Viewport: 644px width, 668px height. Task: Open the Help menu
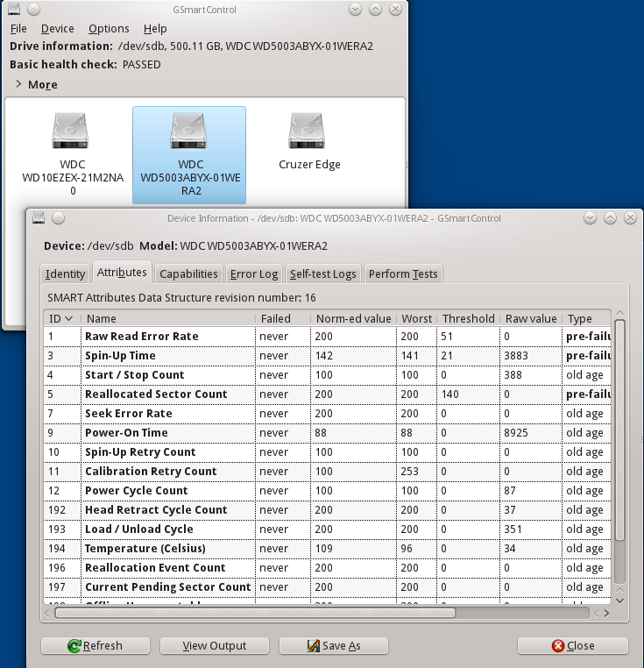(x=155, y=29)
